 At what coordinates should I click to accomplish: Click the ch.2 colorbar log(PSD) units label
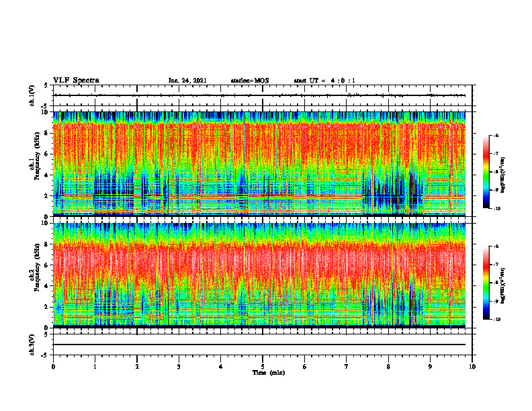click(x=502, y=285)
